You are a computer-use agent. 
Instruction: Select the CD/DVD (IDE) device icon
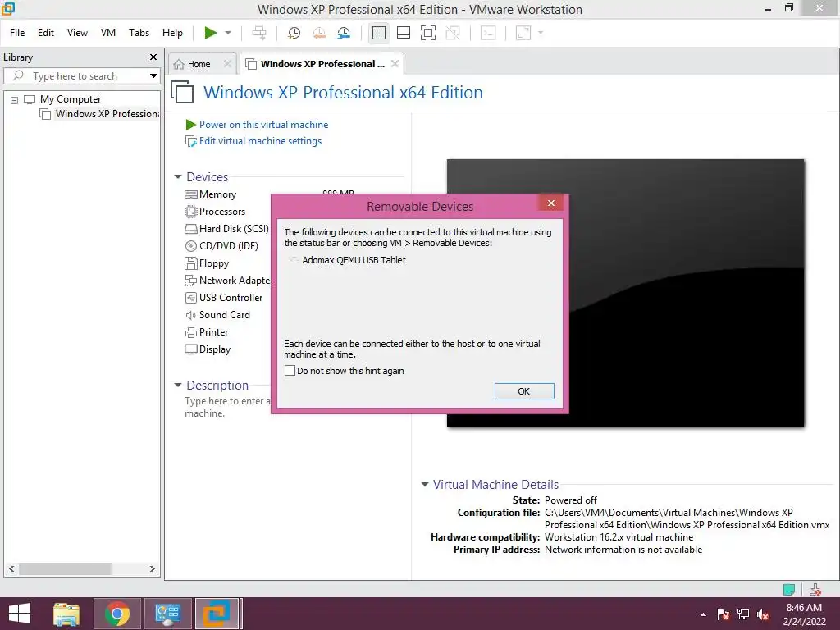tap(190, 246)
